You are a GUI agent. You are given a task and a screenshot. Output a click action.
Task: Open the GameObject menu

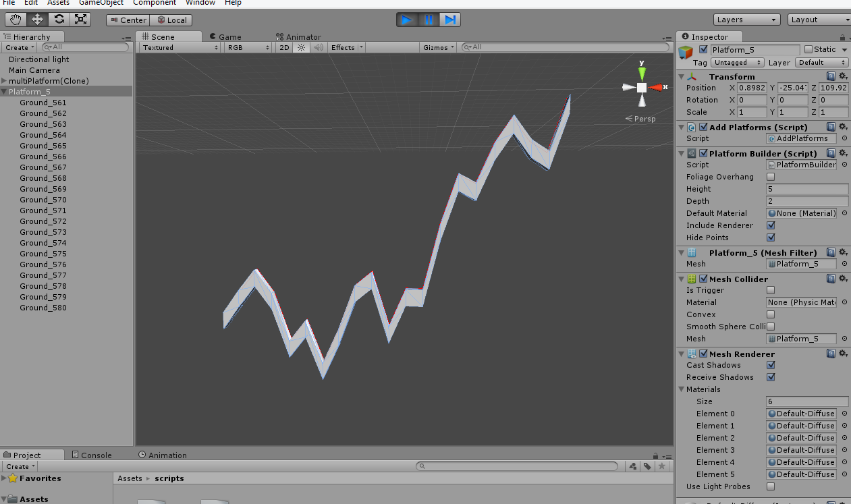coord(101,3)
